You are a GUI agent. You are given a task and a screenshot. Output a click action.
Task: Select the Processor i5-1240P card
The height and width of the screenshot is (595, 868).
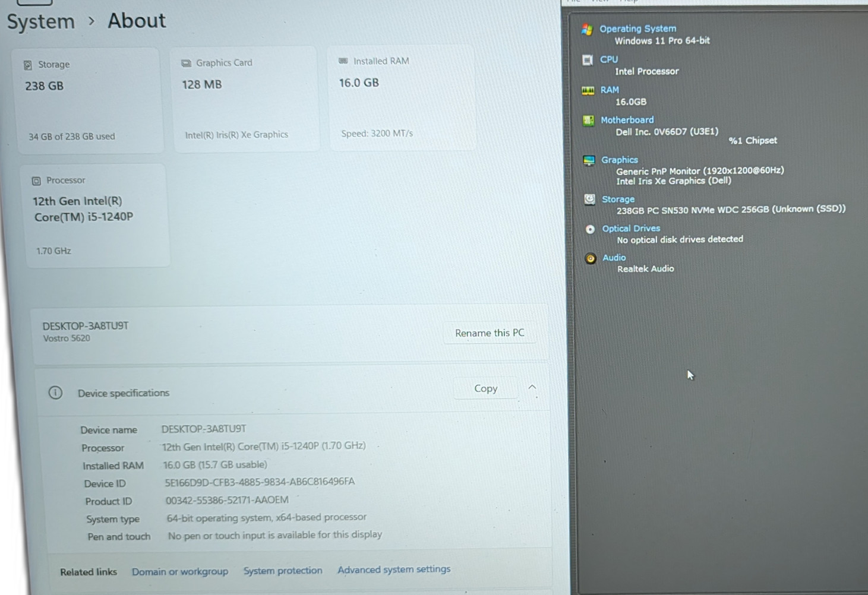96,216
